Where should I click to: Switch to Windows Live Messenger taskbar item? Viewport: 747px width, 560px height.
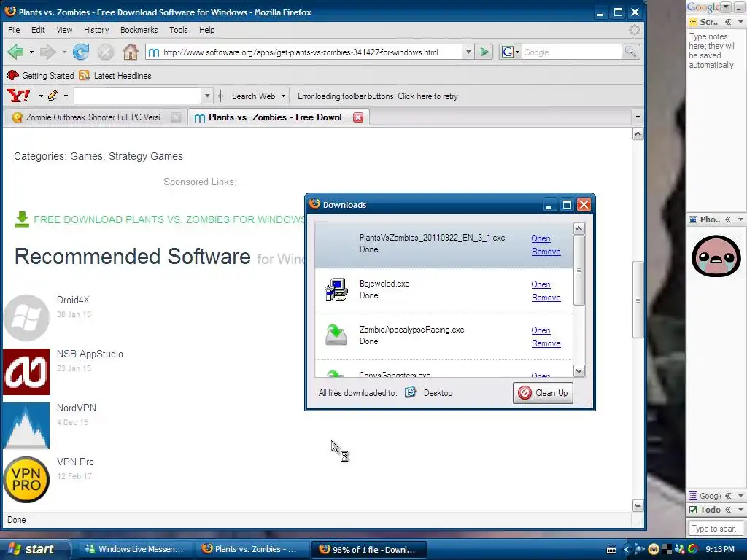click(x=135, y=550)
